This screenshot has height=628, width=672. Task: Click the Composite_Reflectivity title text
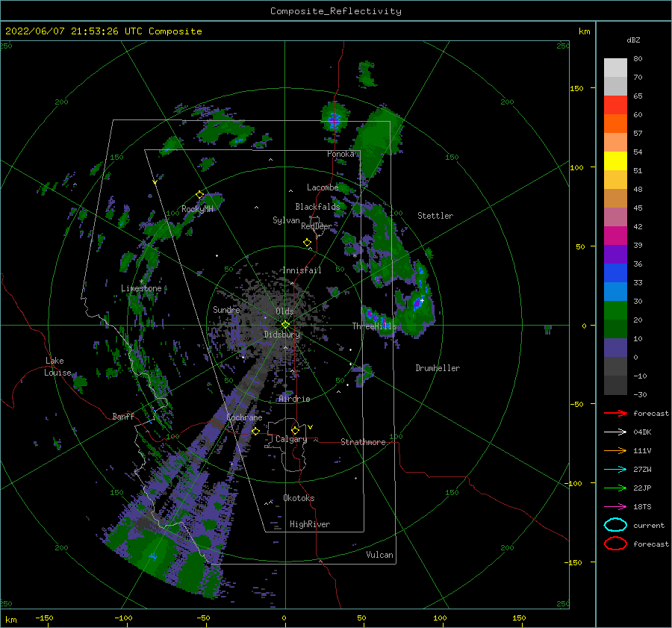click(x=336, y=11)
